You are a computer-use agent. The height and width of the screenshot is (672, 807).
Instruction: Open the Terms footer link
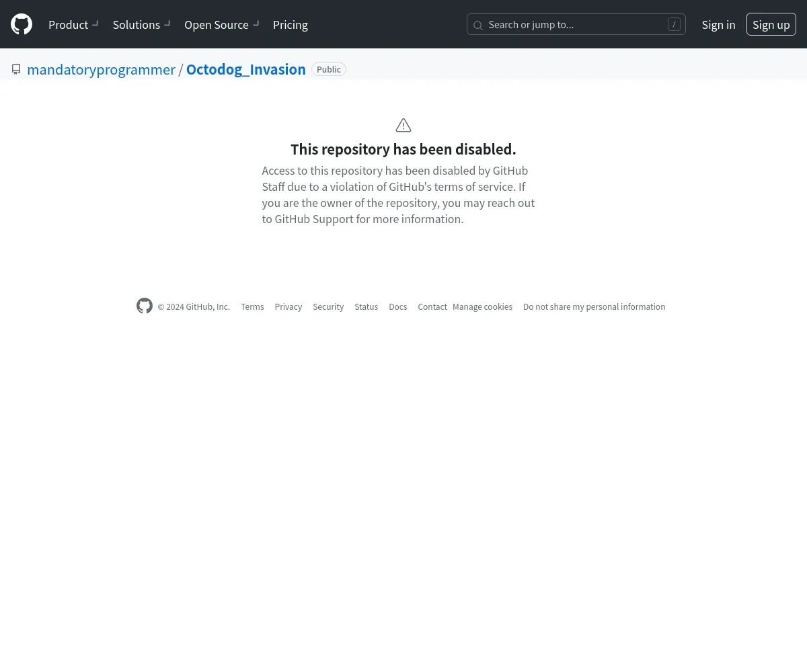click(x=252, y=306)
